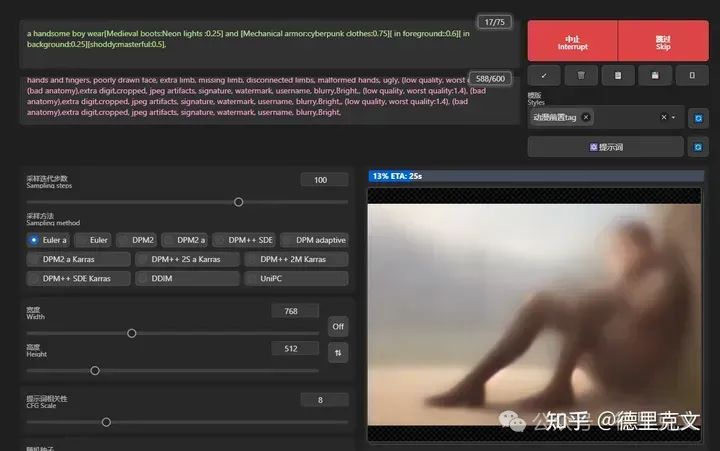Click the red Skip button
This screenshot has height=451, width=720.
point(663,41)
